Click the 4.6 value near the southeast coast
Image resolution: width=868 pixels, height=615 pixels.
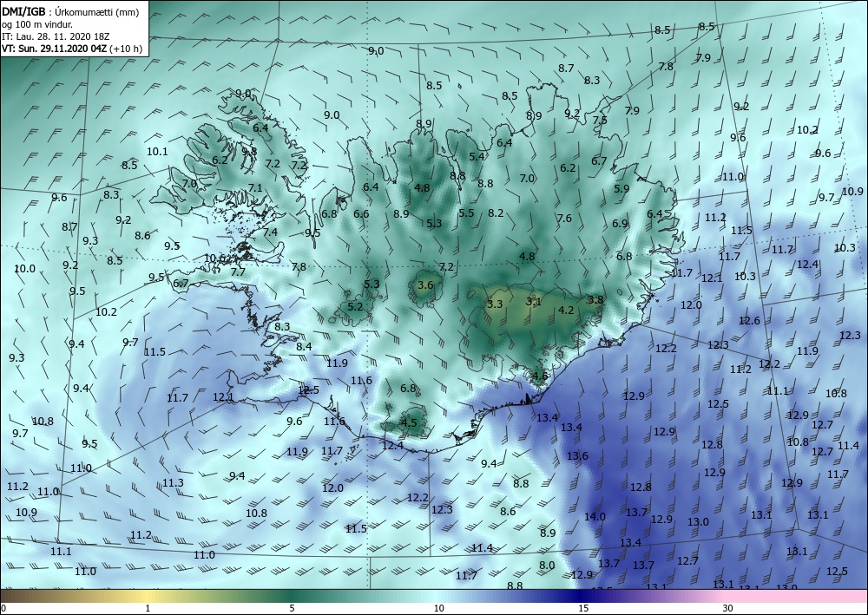[540, 376]
